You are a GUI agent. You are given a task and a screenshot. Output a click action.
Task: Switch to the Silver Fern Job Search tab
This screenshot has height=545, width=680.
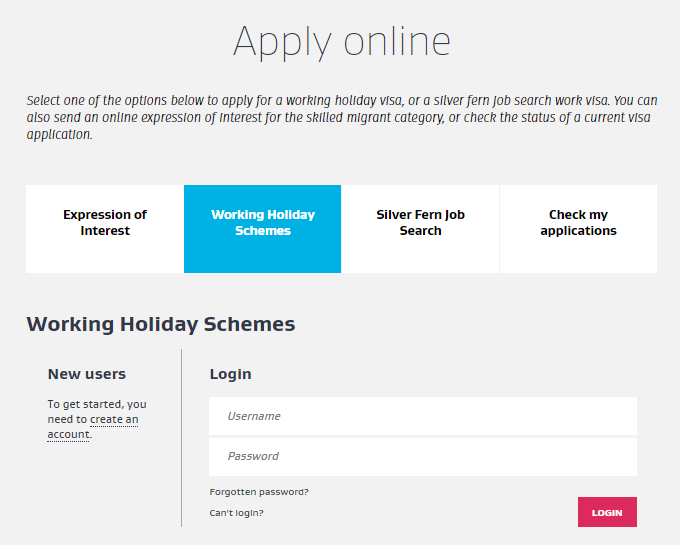point(420,223)
